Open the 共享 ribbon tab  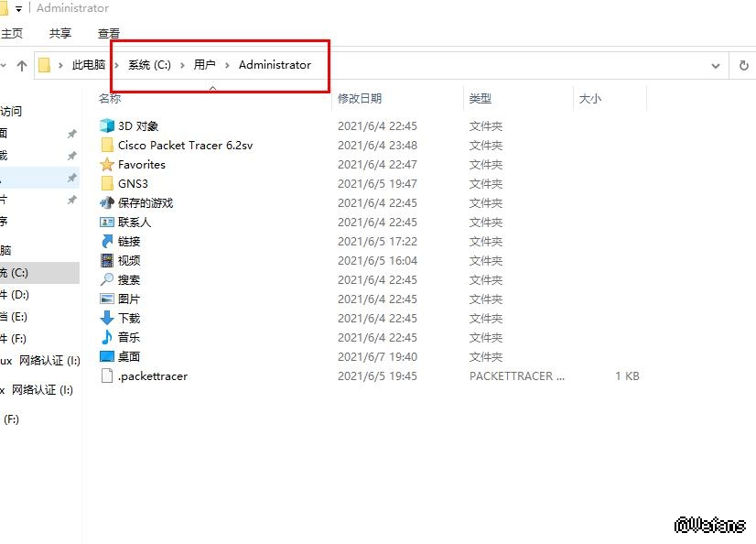(60, 33)
